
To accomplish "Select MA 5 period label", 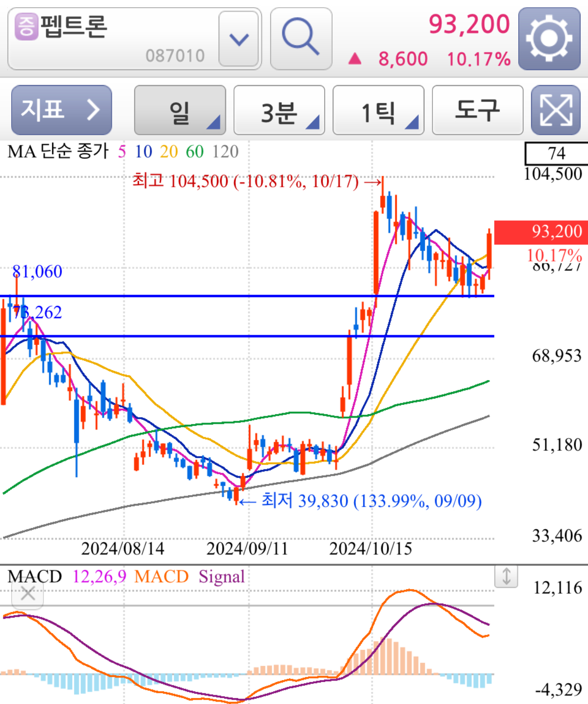I will click(x=122, y=152).
